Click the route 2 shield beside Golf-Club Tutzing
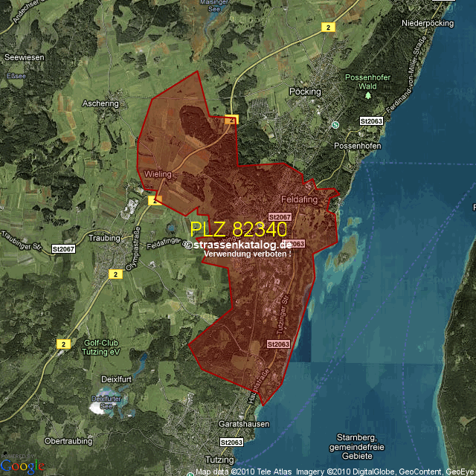Screen dimensions: 476x476 (63, 344)
